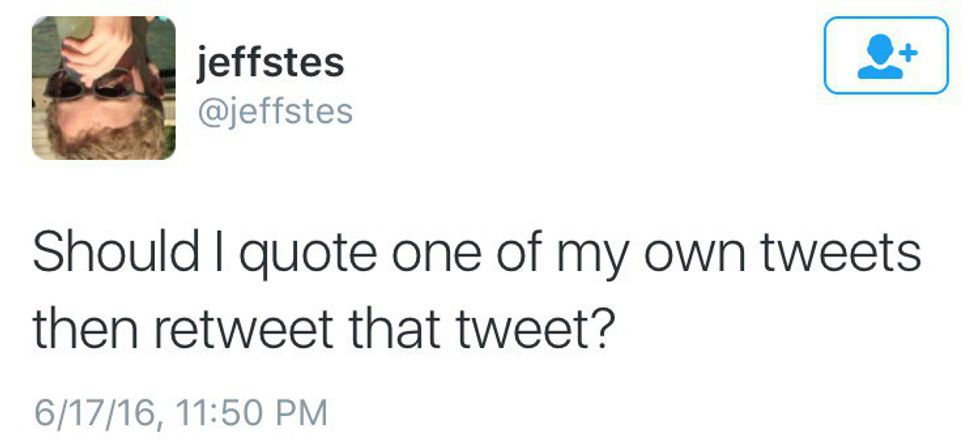Click the plus sign in follow button
The width and height of the screenshot is (980, 446).
click(x=907, y=47)
